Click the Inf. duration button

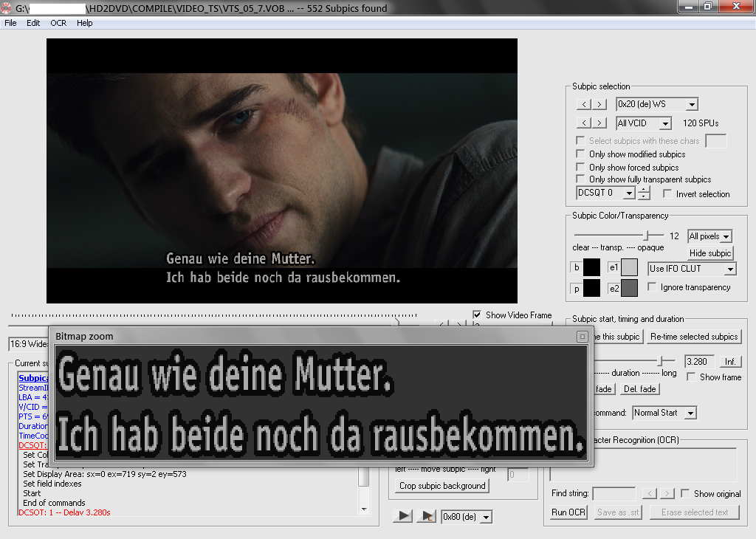point(730,362)
